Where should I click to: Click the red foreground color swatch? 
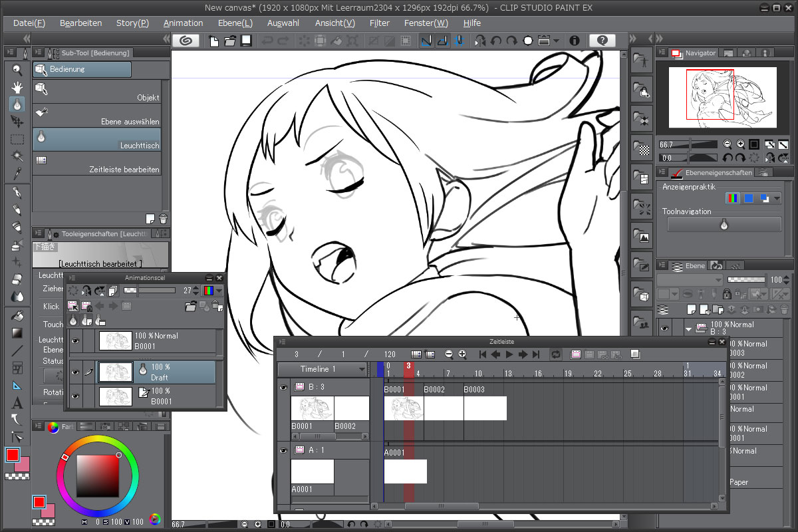(x=13, y=455)
